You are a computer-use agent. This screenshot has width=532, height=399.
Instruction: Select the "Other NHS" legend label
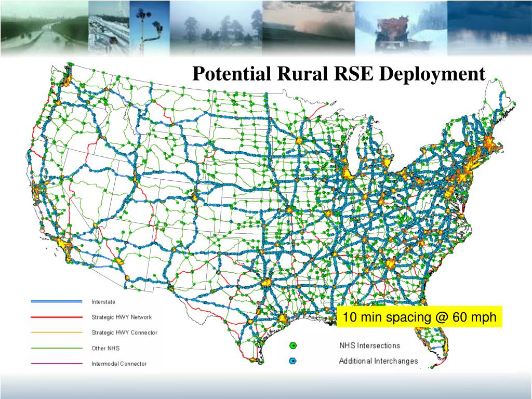105,348
